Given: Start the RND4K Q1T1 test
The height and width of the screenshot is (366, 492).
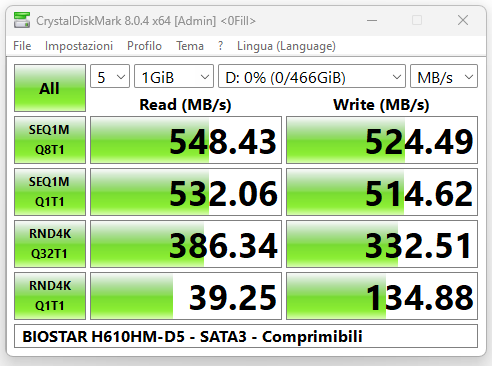Looking at the screenshot, I should pos(50,296).
